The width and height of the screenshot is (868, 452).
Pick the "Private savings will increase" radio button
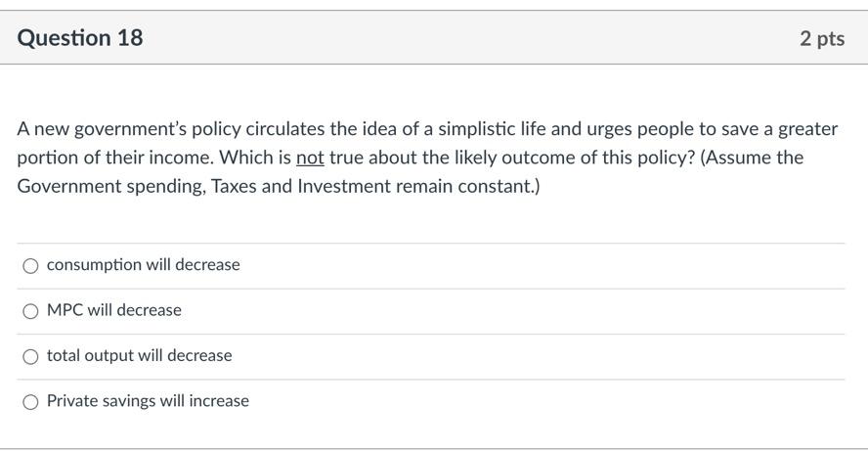click(x=31, y=401)
